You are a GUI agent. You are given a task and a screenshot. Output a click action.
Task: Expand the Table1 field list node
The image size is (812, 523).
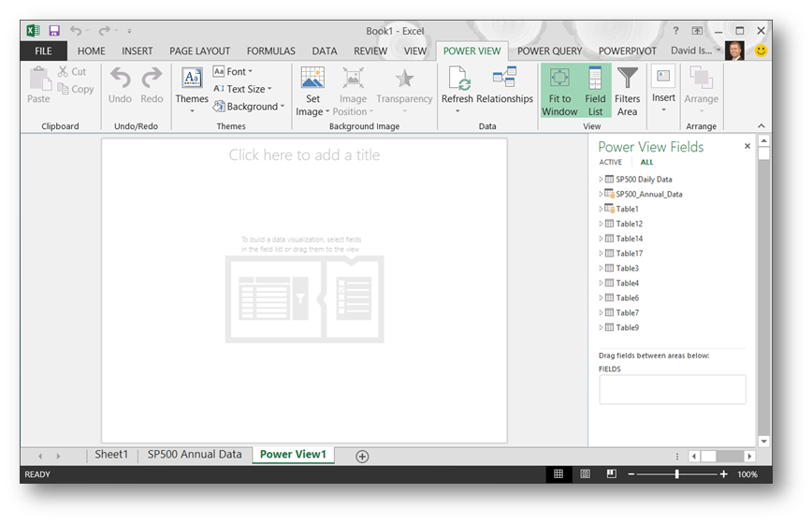(x=601, y=210)
